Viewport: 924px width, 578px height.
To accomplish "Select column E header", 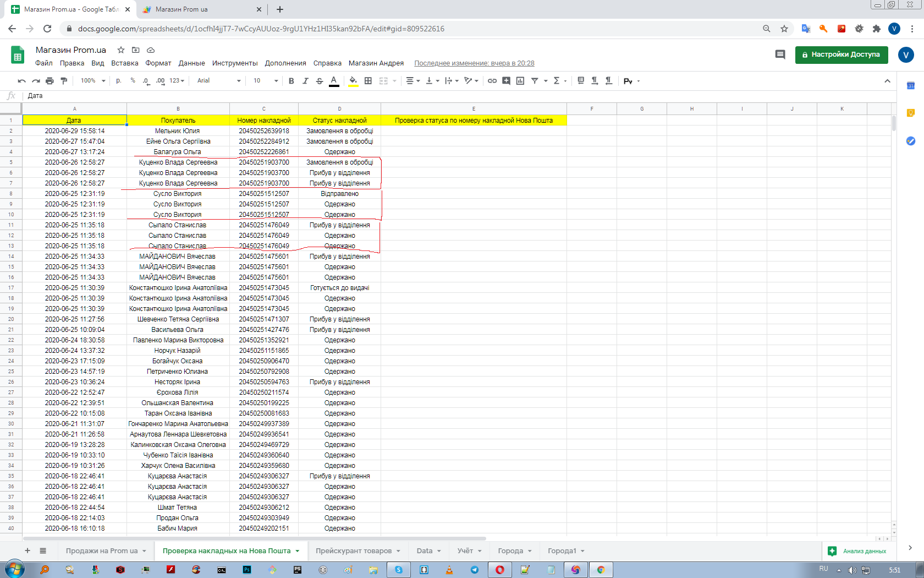I will point(474,108).
